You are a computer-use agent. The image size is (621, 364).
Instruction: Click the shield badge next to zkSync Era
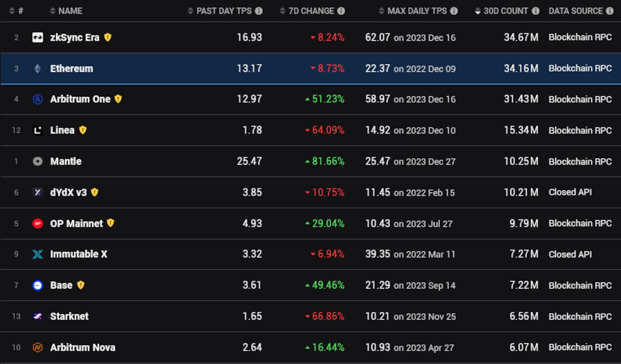click(108, 38)
